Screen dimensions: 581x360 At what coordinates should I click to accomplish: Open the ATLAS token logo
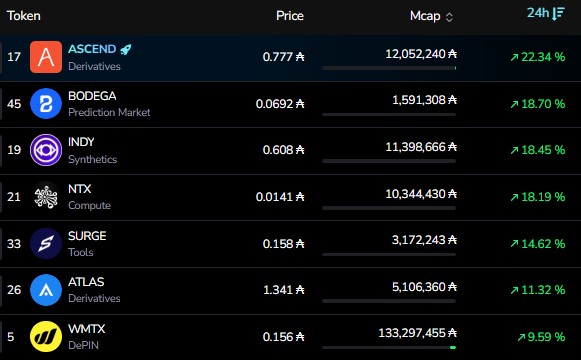point(46,290)
